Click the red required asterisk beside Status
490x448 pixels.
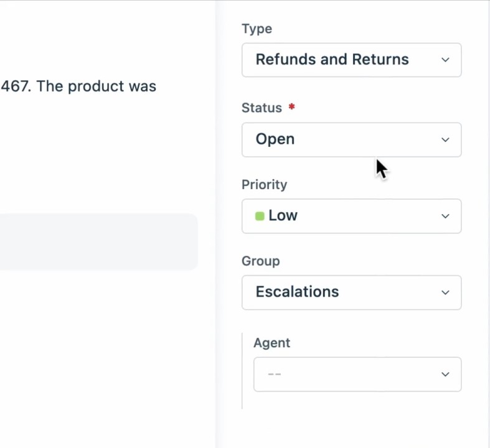click(x=291, y=108)
